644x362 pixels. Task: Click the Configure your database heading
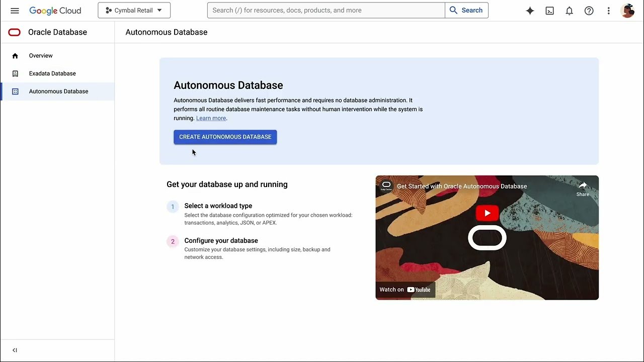point(221,240)
